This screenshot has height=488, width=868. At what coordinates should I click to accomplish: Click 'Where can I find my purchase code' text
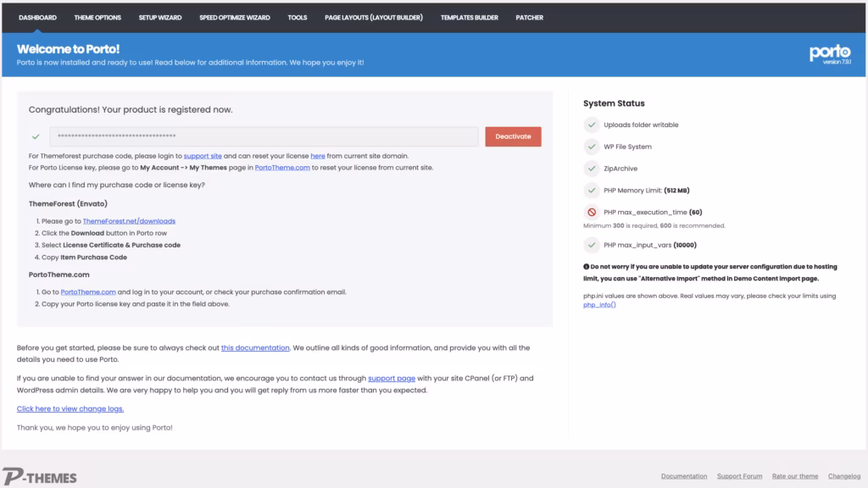(x=117, y=185)
